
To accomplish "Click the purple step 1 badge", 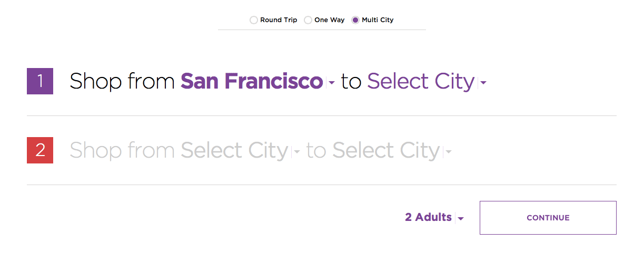I will (x=40, y=81).
